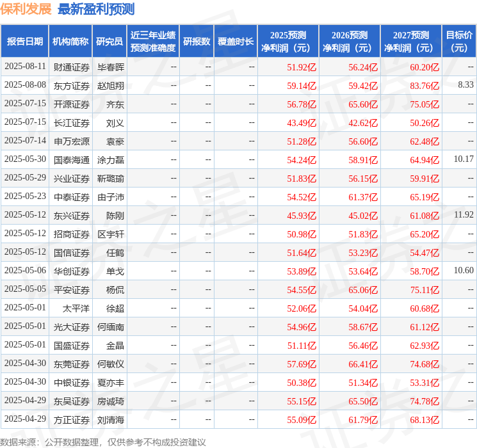477x448 pixels.
Task: Click the 研报数 column header
Action: click(197, 42)
